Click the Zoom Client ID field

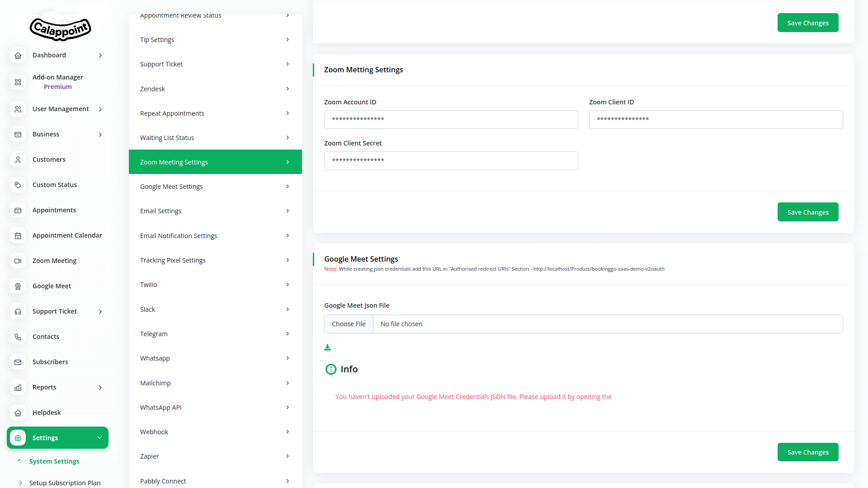pyautogui.click(x=716, y=119)
